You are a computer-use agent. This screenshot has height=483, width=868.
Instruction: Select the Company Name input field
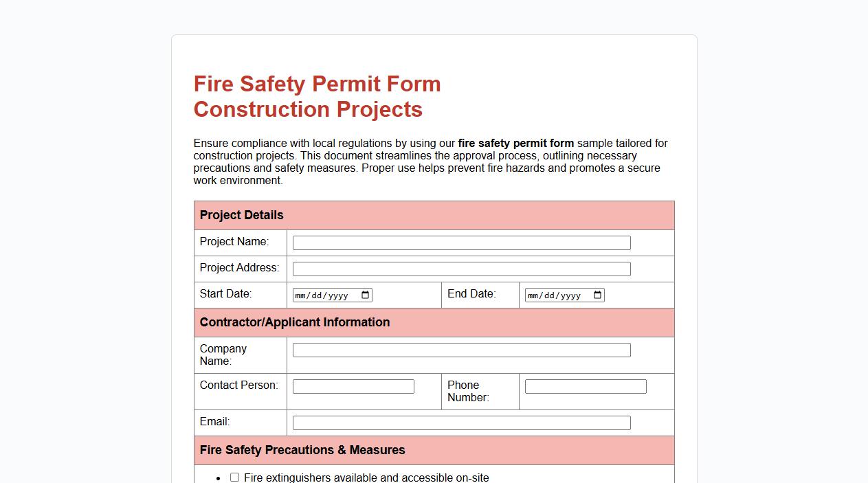click(x=461, y=350)
